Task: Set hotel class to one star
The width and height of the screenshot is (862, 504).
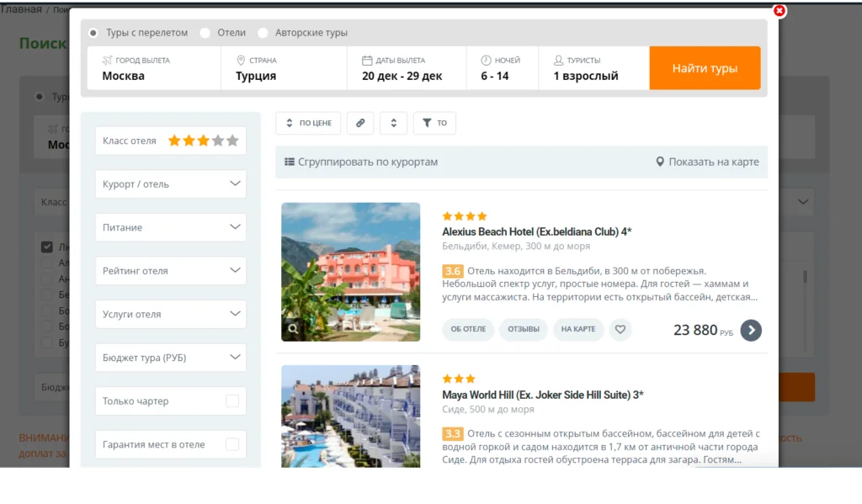Action: pyautogui.click(x=174, y=141)
